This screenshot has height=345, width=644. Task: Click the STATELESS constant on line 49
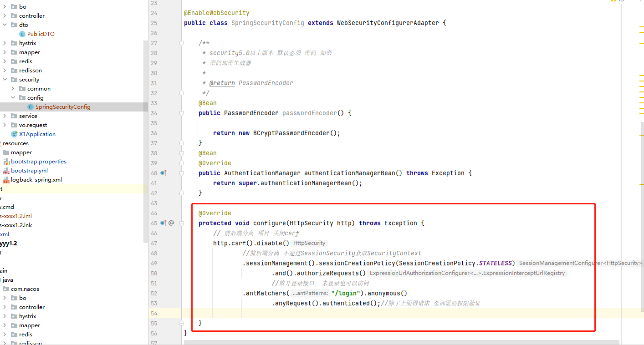click(x=496, y=263)
